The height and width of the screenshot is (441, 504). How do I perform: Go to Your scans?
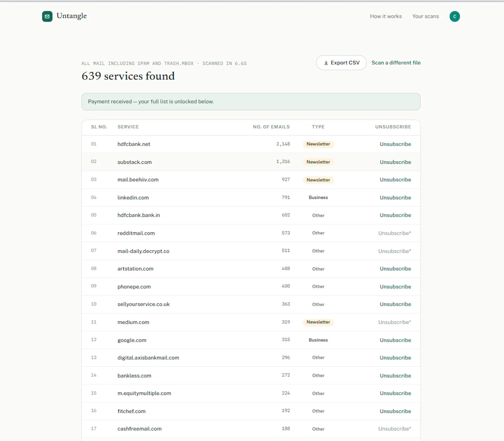pyautogui.click(x=426, y=16)
